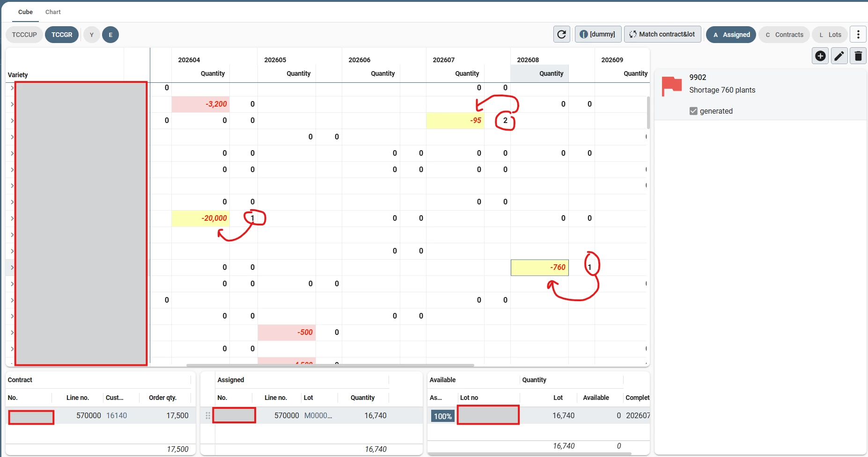Screen dimensions: 868x457
Task: Switch to the Cube tab
Action: 25,12
